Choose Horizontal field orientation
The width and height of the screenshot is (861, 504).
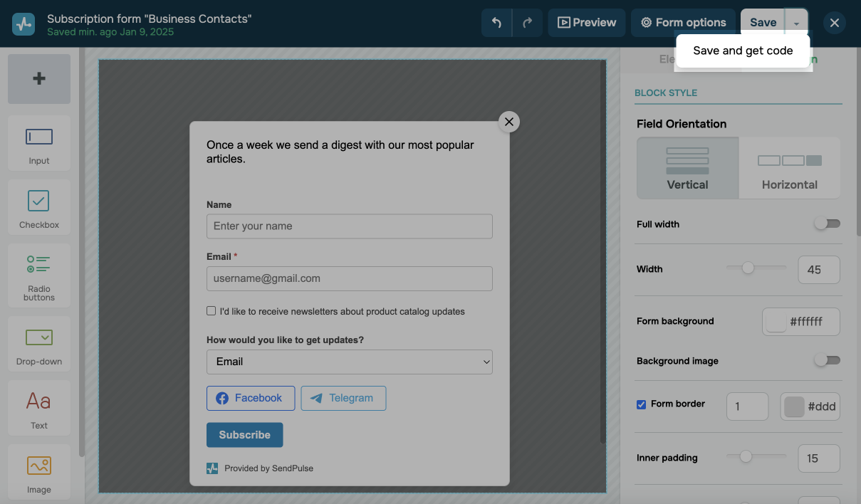(789, 168)
